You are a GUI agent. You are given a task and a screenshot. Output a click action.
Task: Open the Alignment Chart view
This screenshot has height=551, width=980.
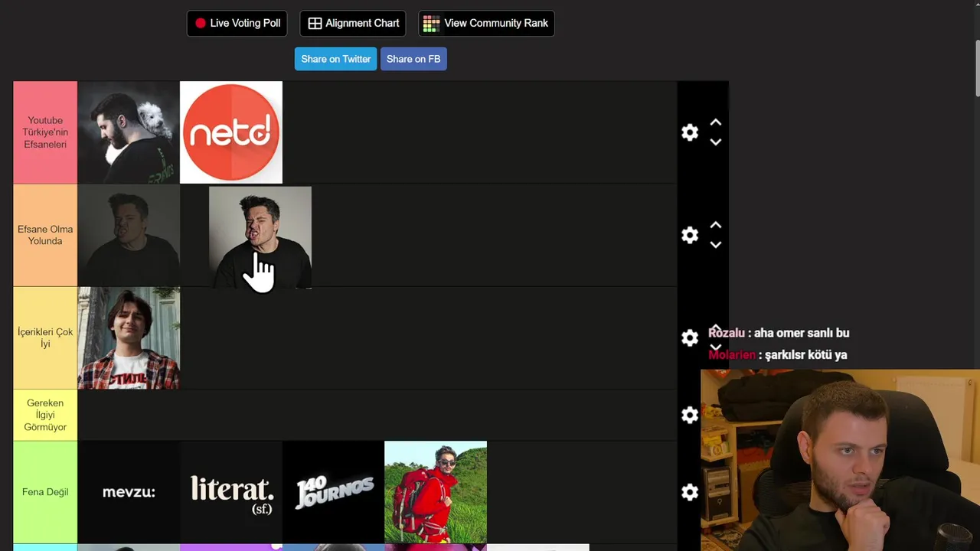[353, 23]
